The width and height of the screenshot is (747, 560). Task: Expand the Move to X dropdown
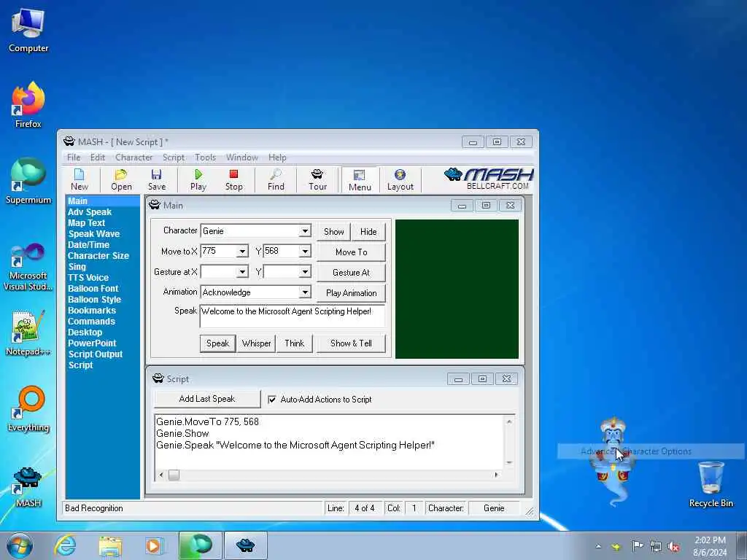click(242, 252)
